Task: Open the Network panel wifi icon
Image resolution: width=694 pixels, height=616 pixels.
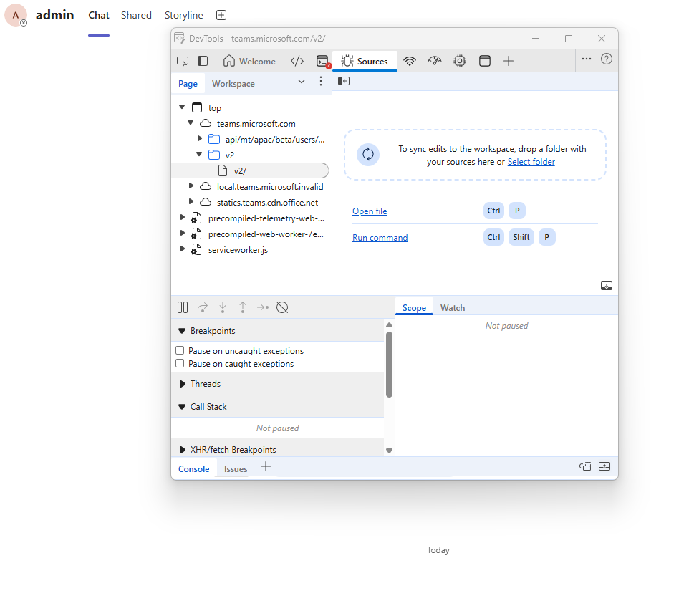Action: pyautogui.click(x=410, y=61)
